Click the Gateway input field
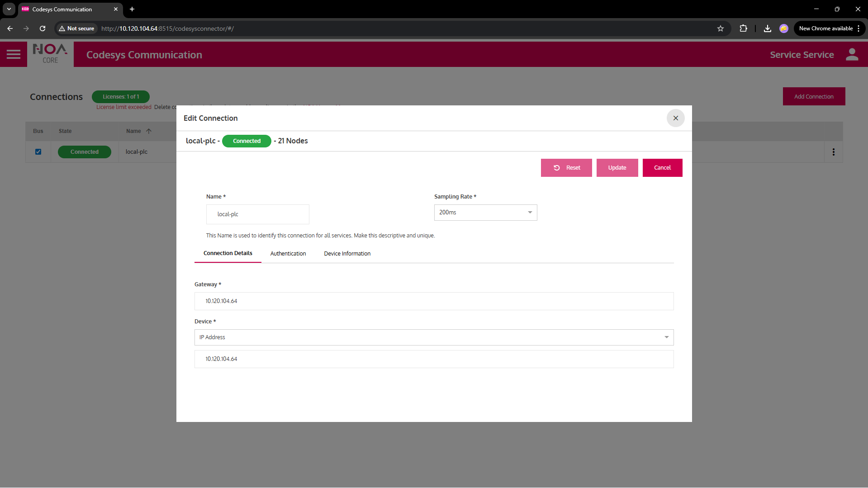This screenshot has height=488, width=868. click(x=434, y=301)
